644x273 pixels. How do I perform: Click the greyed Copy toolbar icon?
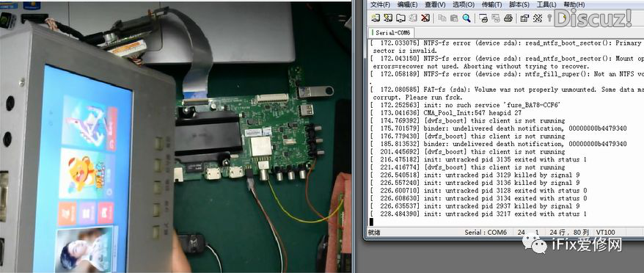pos(442,18)
